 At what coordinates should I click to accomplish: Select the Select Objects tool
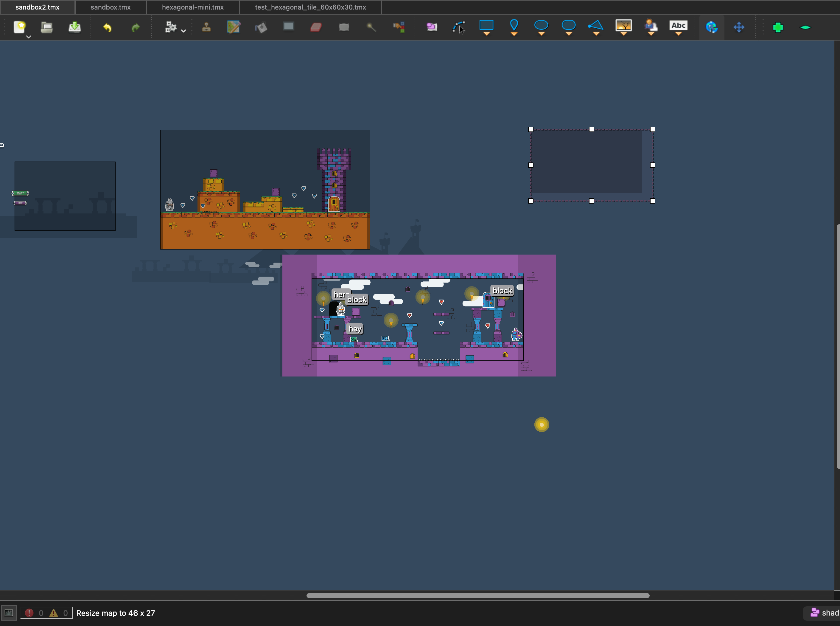point(432,27)
